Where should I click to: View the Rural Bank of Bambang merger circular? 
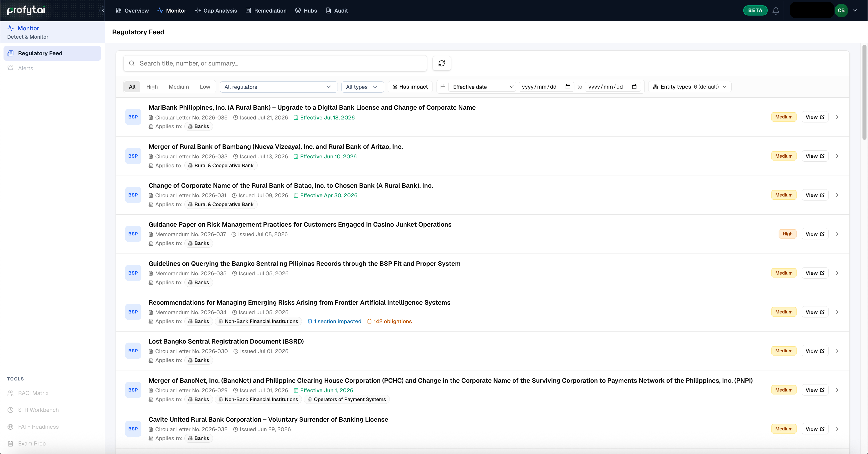[815, 156]
